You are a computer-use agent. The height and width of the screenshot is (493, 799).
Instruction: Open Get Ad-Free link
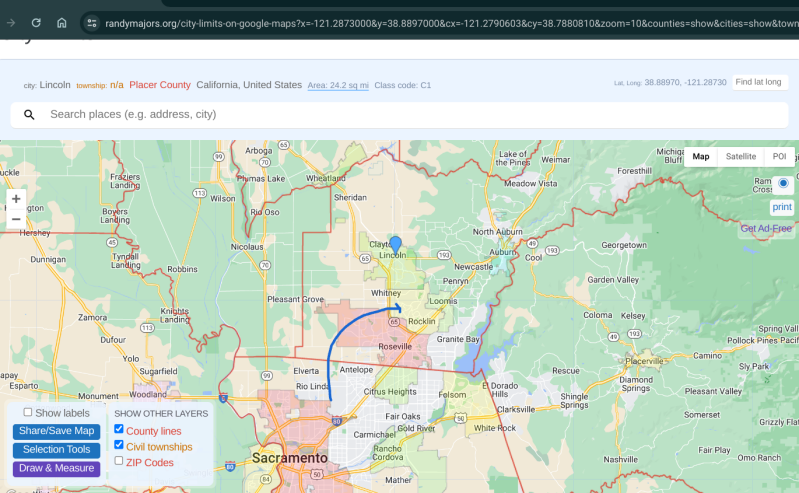click(766, 228)
